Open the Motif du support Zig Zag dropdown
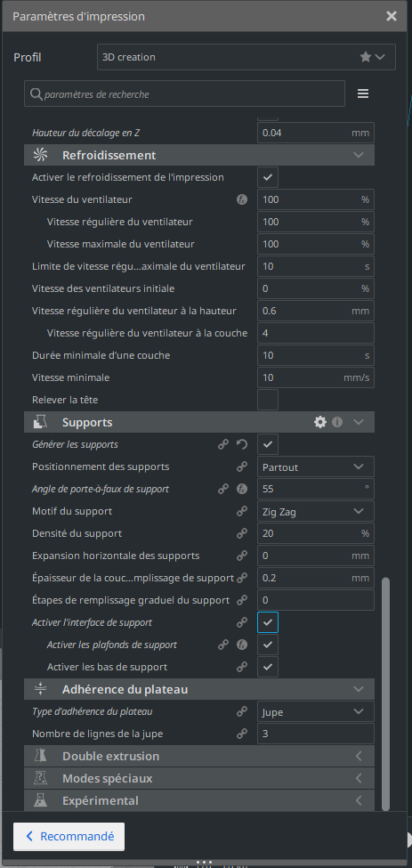The height and width of the screenshot is (868, 412). pos(316,512)
